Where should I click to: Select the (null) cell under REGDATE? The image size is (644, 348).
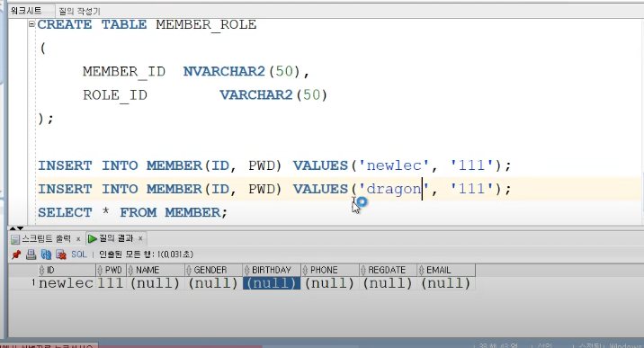click(x=389, y=283)
